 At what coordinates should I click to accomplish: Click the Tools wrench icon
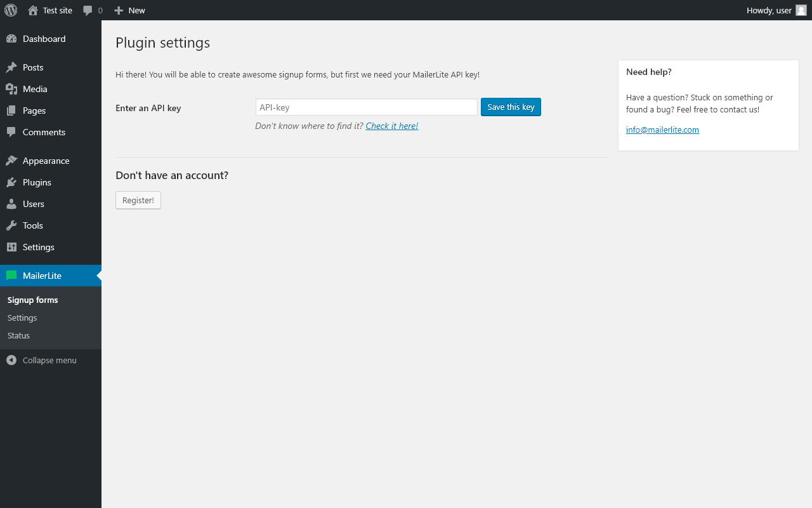pyautogui.click(x=11, y=225)
